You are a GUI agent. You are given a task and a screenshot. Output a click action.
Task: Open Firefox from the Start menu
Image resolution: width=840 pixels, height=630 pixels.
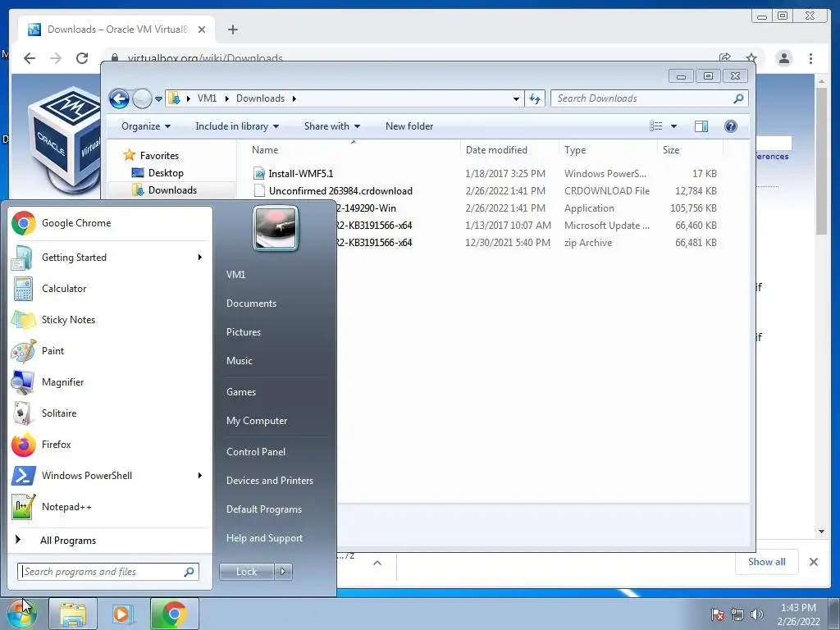click(x=110, y=444)
